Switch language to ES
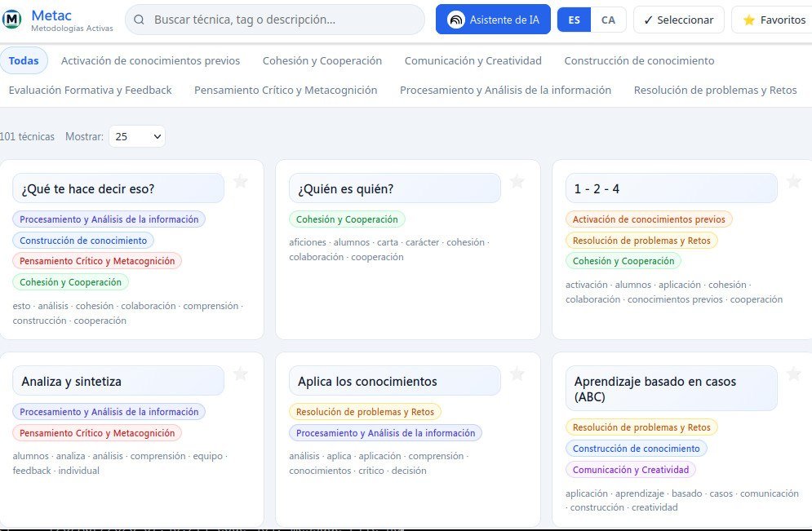Image resolution: width=812 pixels, height=531 pixels. (574, 20)
